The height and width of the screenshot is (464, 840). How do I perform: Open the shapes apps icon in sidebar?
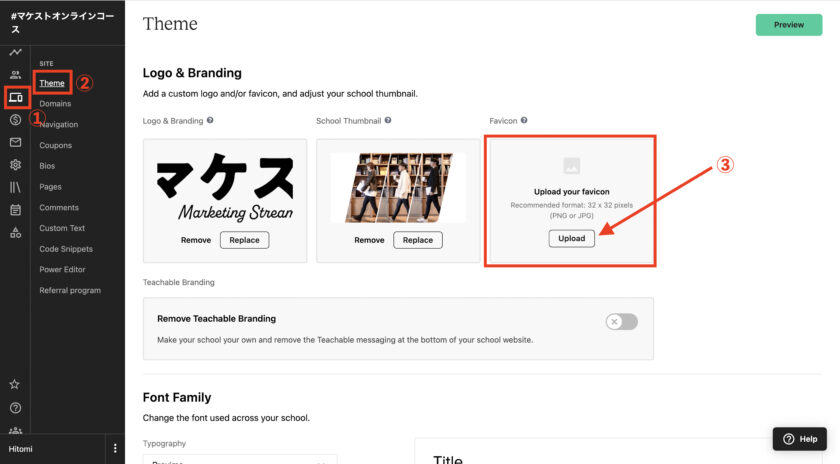click(x=16, y=233)
